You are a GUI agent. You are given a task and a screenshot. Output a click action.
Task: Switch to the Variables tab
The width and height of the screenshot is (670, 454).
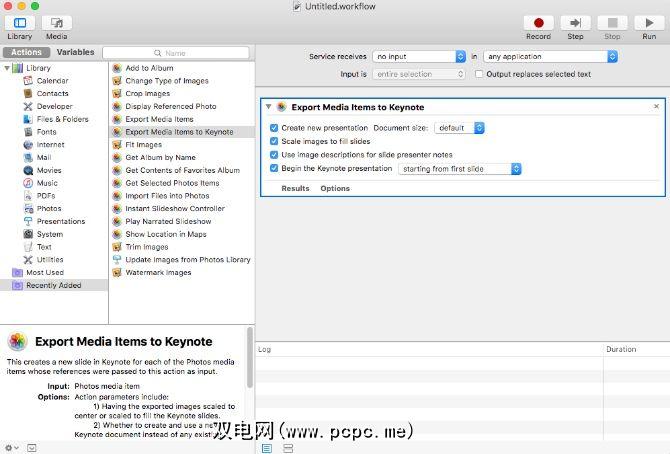pyautogui.click(x=75, y=52)
